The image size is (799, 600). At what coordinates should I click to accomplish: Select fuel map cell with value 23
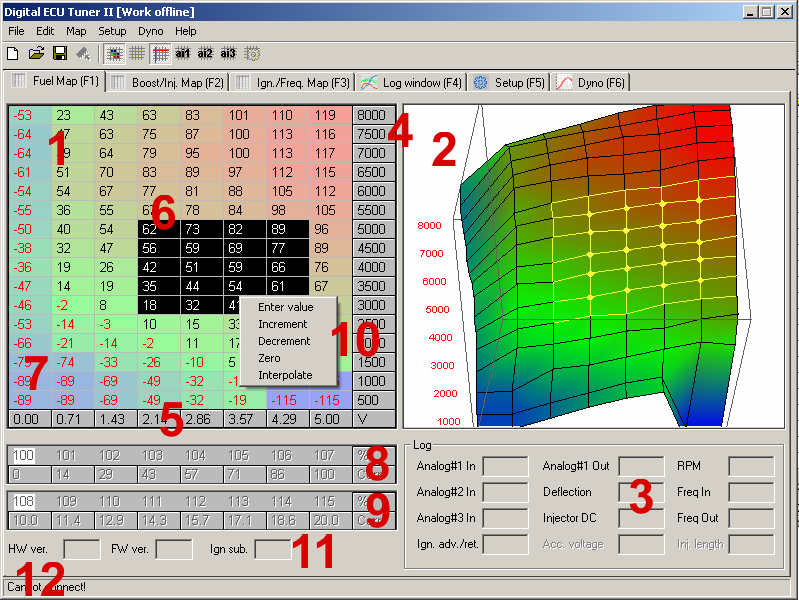tap(72, 115)
